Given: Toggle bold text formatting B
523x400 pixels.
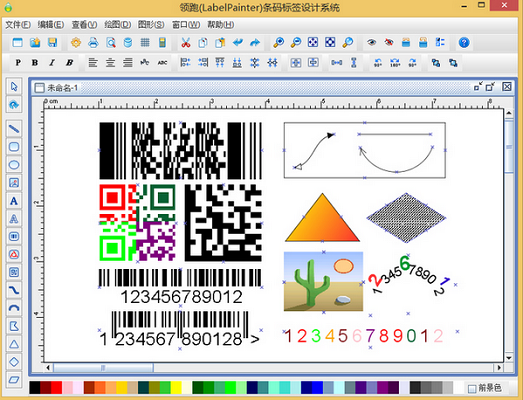Looking at the screenshot, I should click(x=35, y=62).
